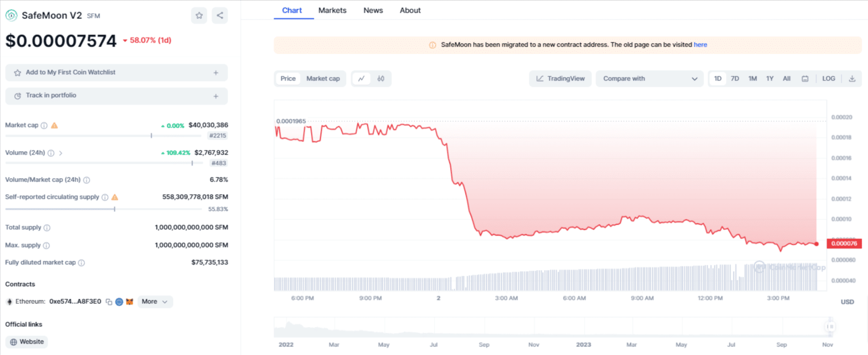868x355 pixels.
Task: Click Track in portfolio
Action: (x=117, y=96)
